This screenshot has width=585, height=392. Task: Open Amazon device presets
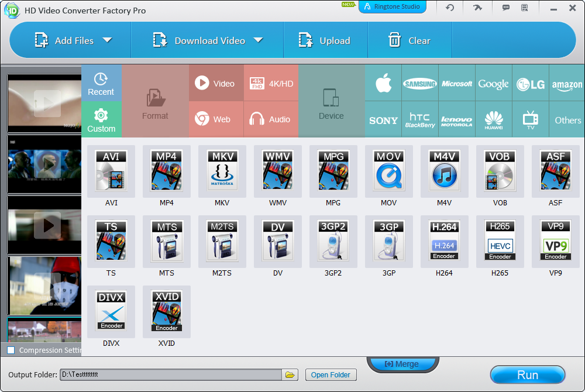567,83
